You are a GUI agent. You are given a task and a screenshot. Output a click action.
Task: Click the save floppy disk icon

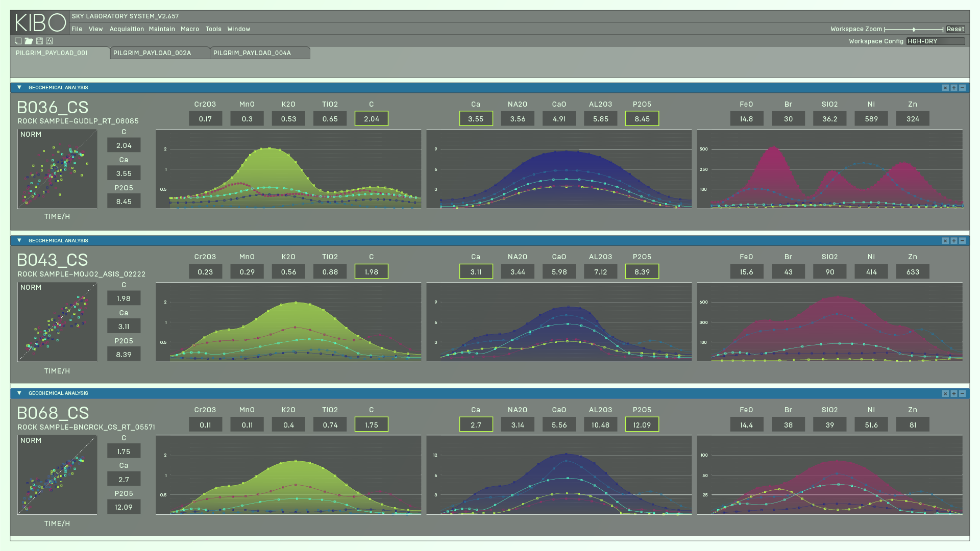click(39, 41)
